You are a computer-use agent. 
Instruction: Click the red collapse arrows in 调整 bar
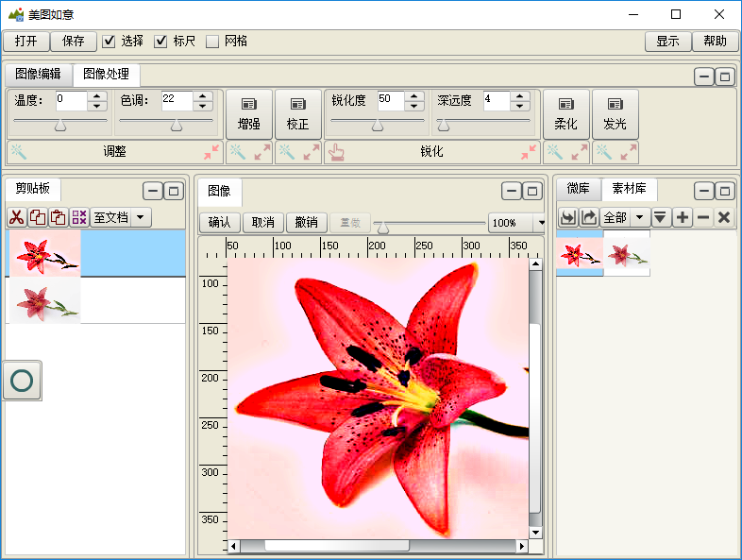[x=211, y=152]
